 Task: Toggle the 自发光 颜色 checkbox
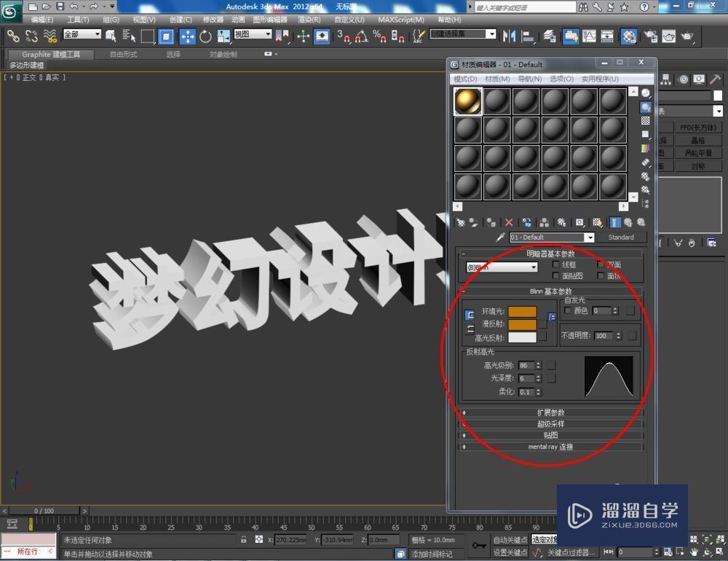point(566,311)
